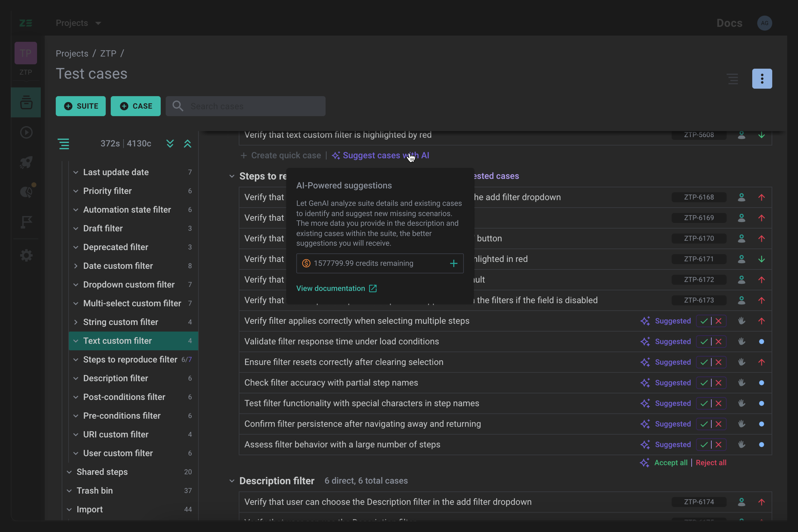This screenshot has height=532, width=798.
Task: Accept the suggested case 'Validate filter response time'
Action: (x=704, y=342)
